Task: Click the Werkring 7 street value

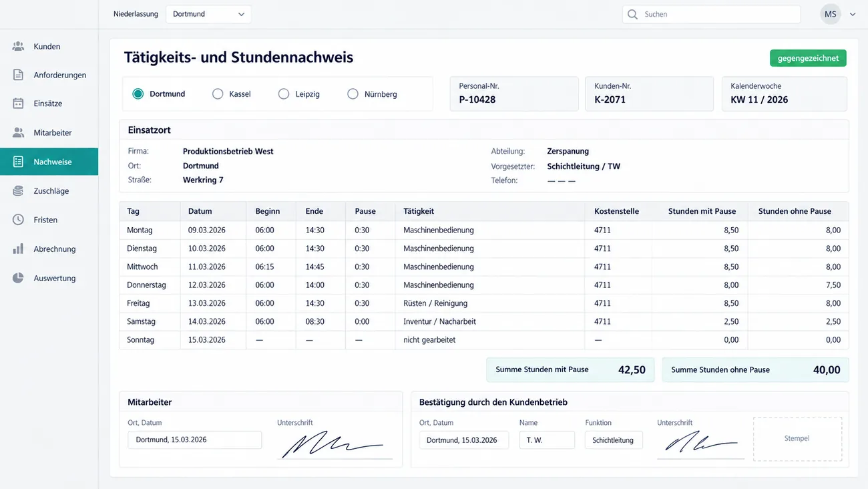Action: pyautogui.click(x=203, y=180)
